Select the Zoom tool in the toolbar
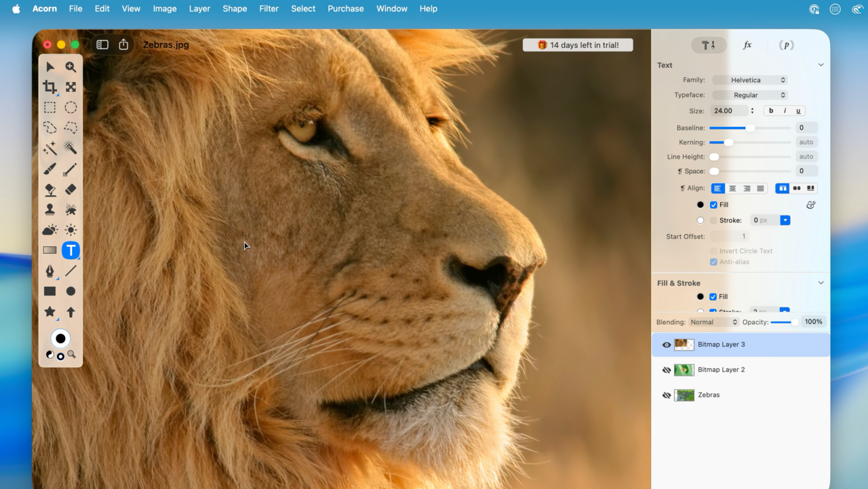The image size is (868, 489). tap(71, 66)
